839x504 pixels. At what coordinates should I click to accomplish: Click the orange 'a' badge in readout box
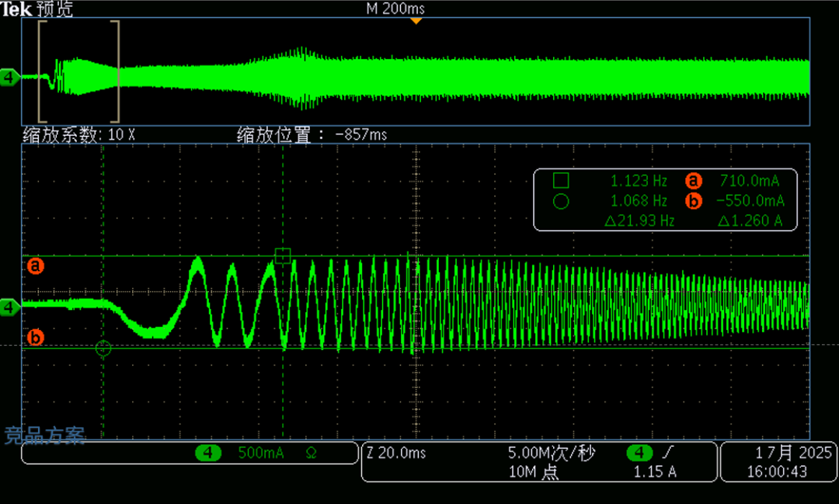(x=693, y=181)
